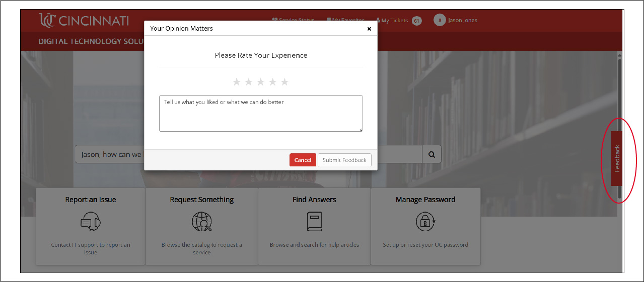Click the book Find Answers icon
This screenshot has width=644, height=282.
(x=314, y=221)
